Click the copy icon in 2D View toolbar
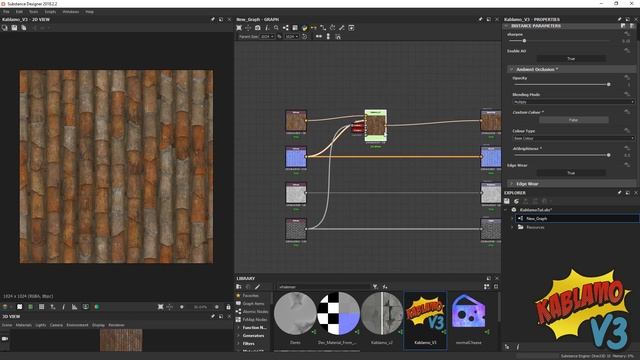The width and height of the screenshot is (640, 360). (24, 28)
